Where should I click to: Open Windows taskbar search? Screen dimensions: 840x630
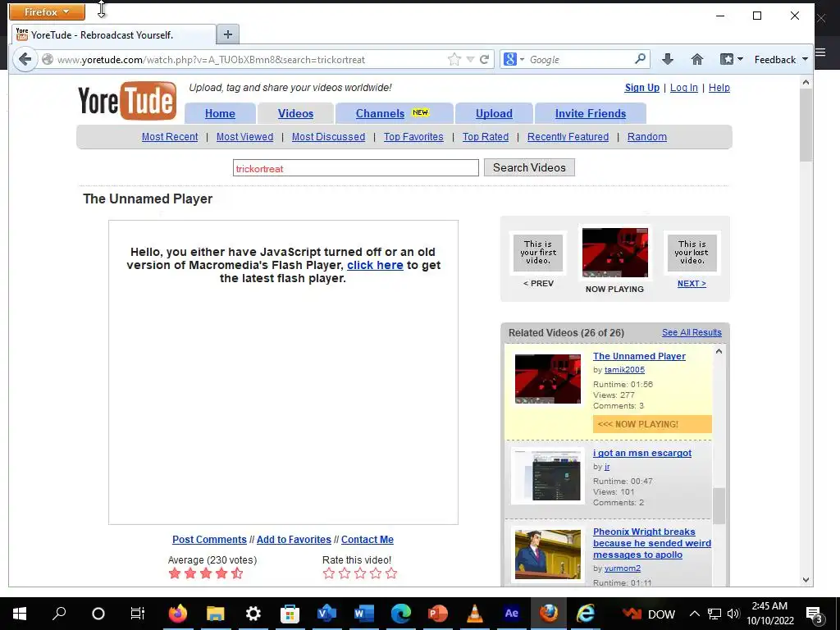(x=59, y=614)
